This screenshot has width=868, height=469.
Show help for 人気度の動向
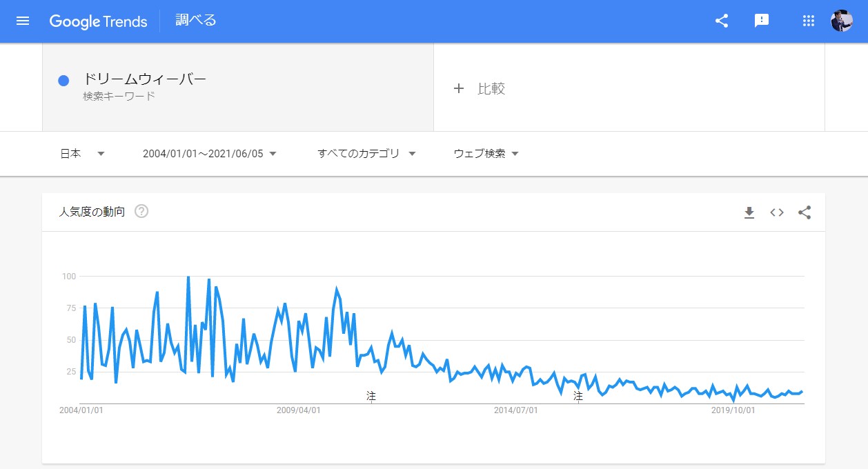pyautogui.click(x=141, y=212)
